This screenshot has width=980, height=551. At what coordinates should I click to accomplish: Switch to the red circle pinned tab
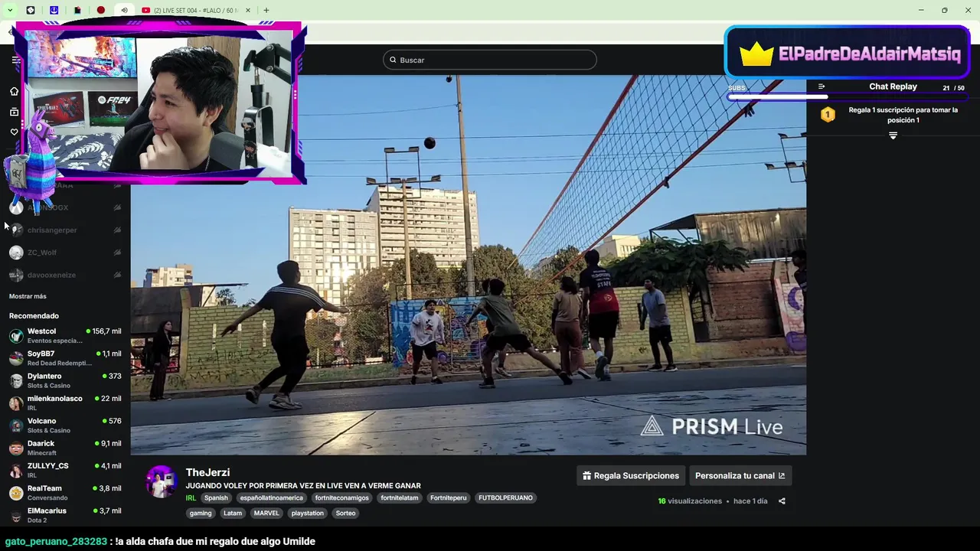(x=101, y=10)
